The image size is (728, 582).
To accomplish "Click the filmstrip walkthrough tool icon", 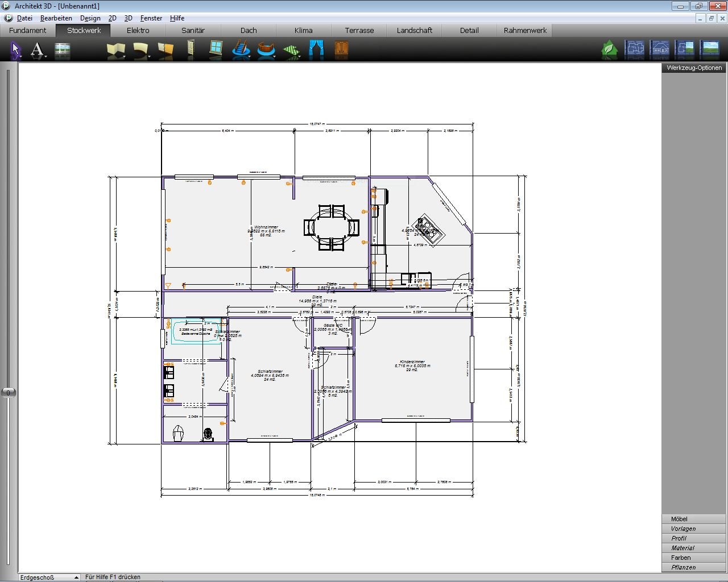I will click(x=63, y=50).
